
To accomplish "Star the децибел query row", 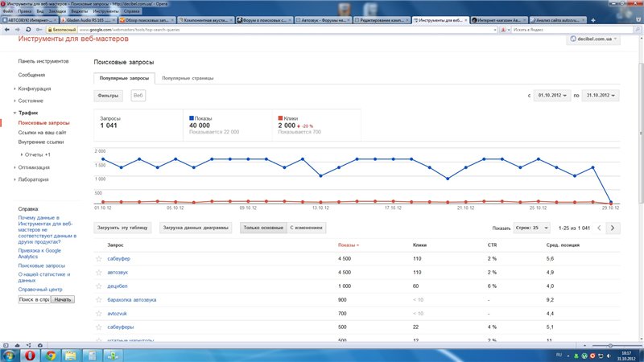I will coord(99,286).
